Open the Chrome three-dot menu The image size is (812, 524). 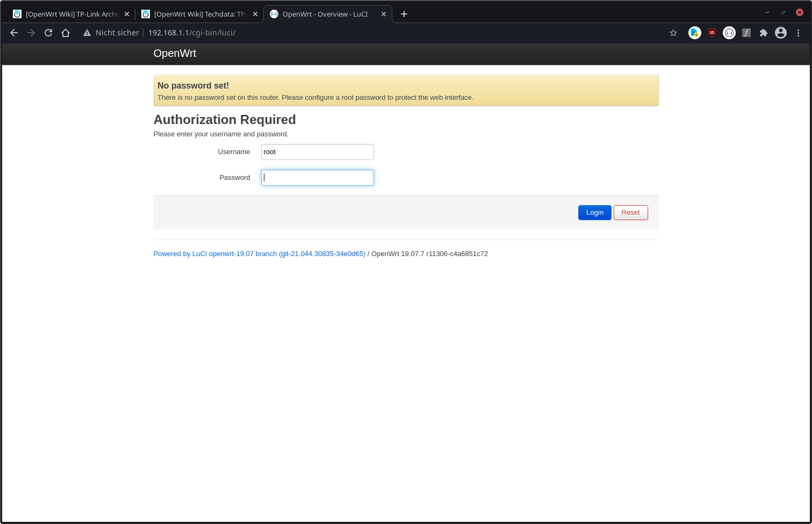(x=799, y=33)
